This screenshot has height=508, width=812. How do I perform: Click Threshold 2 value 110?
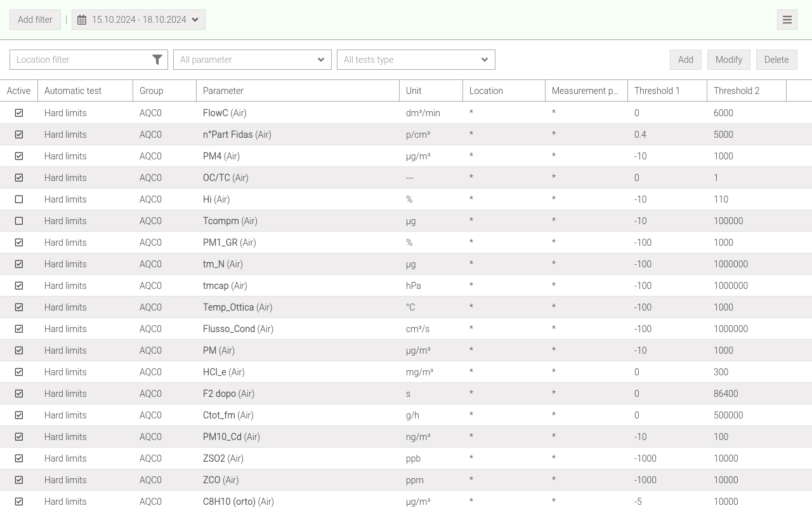pos(721,199)
